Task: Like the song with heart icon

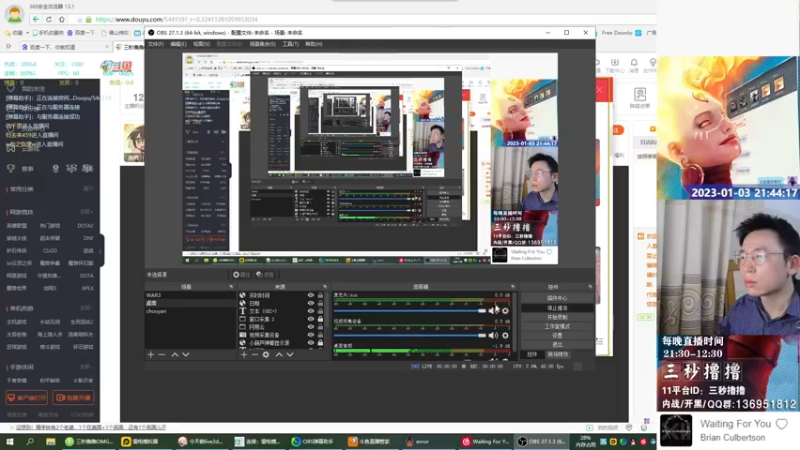Action: (x=782, y=423)
